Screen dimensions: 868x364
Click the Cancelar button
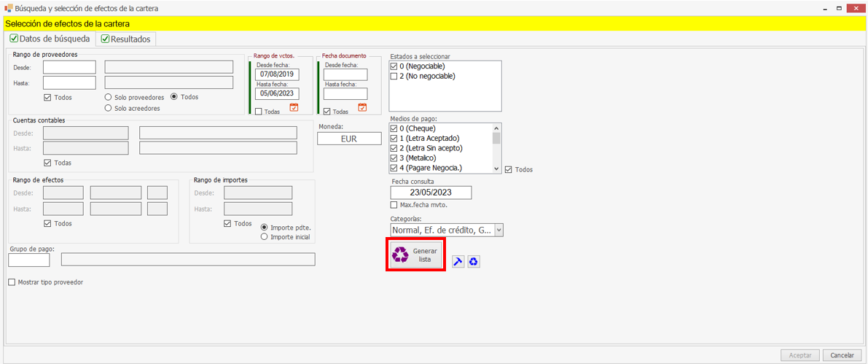point(842,355)
